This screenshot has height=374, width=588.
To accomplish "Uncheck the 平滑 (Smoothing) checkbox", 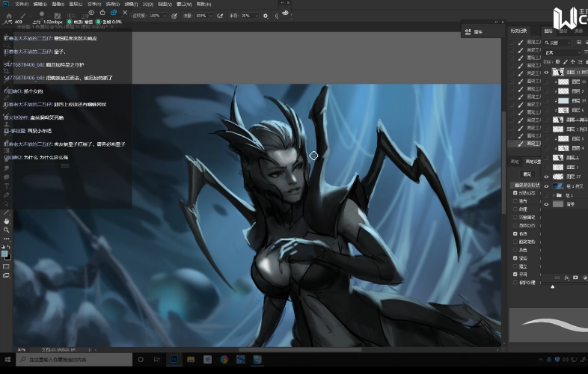I will point(515,275).
